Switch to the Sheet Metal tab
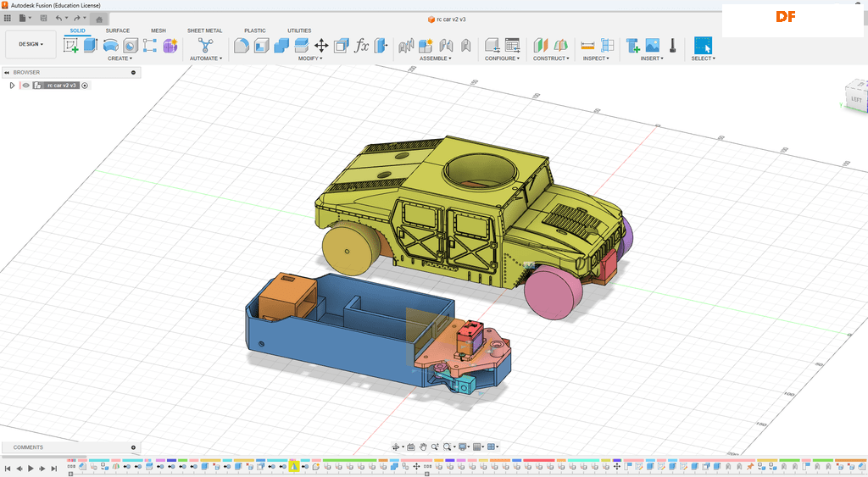Screen dimensions: 868x477 coord(205,31)
